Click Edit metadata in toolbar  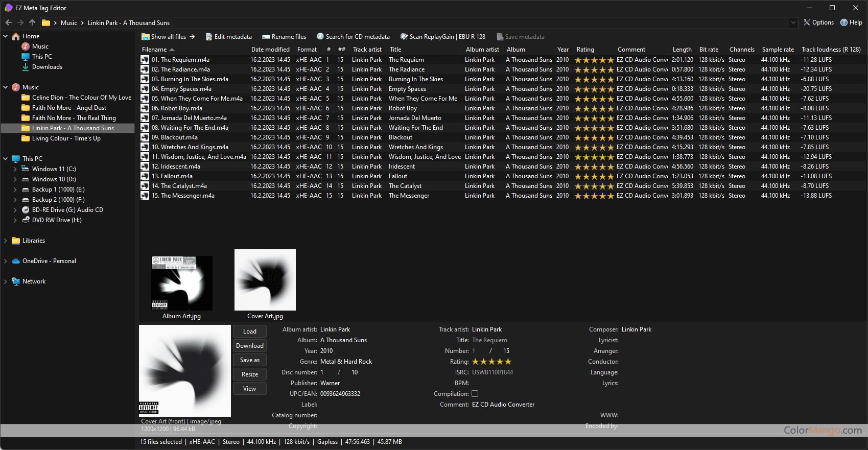pos(229,37)
